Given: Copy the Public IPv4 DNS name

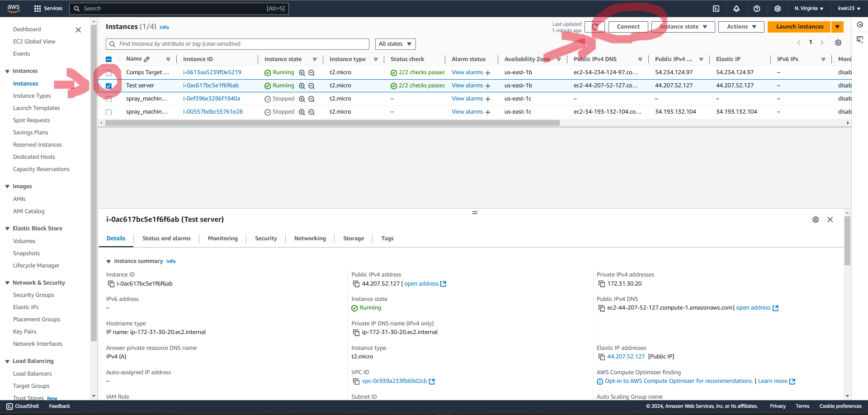Looking at the screenshot, I should click(x=601, y=308).
